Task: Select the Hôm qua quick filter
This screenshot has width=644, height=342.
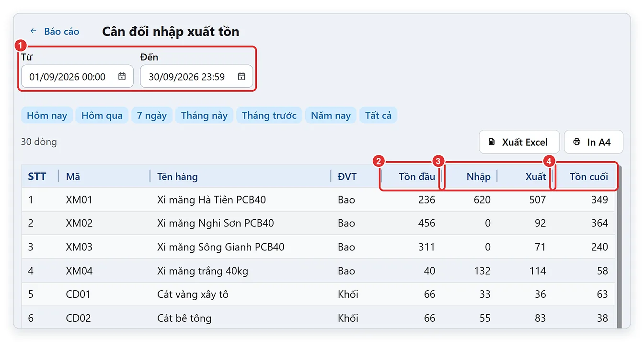Action: [x=102, y=115]
